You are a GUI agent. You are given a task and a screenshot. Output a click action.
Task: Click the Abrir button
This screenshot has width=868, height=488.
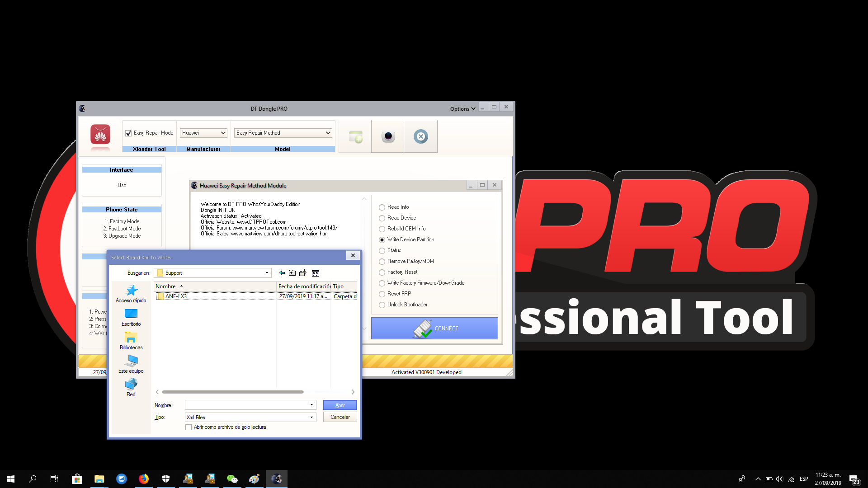[340, 405]
